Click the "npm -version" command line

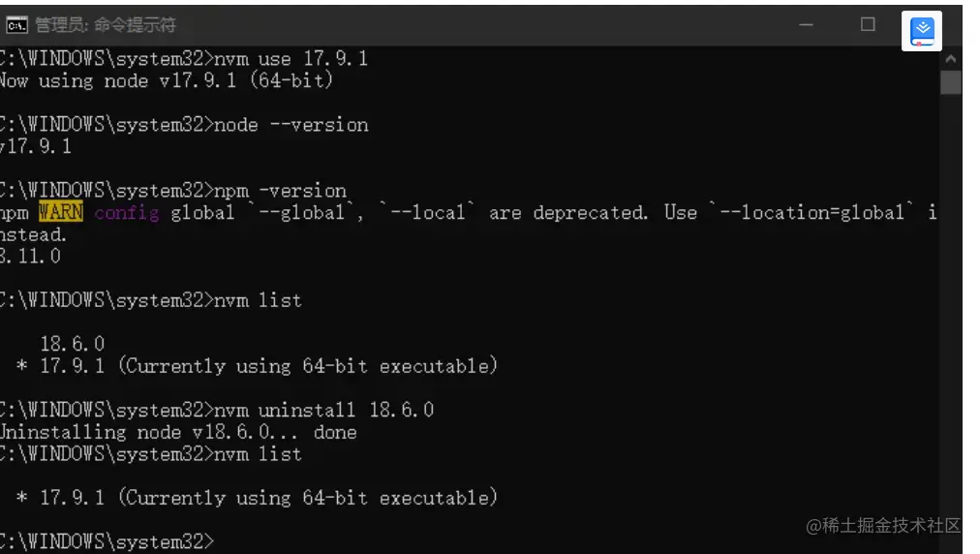coord(280,191)
